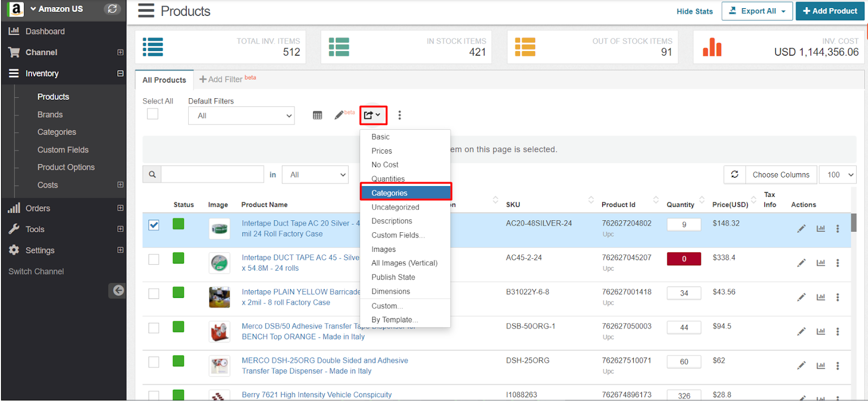Open the Amazon US channel switcher
The image size is (868, 401).
56,9
